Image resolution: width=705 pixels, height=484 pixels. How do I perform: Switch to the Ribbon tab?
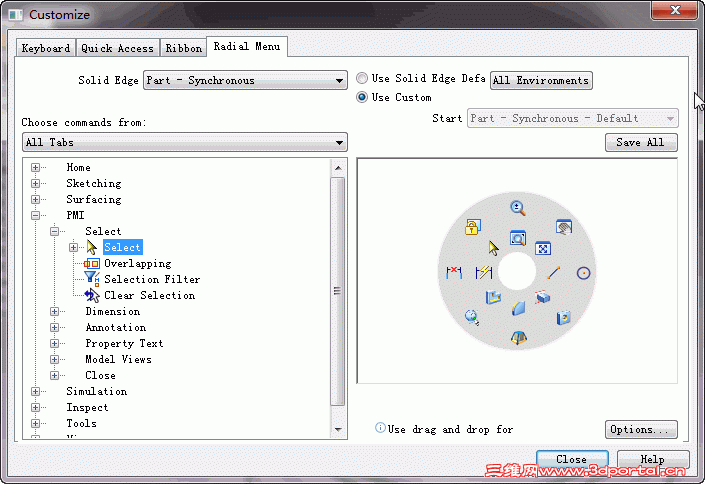tap(183, 48)
